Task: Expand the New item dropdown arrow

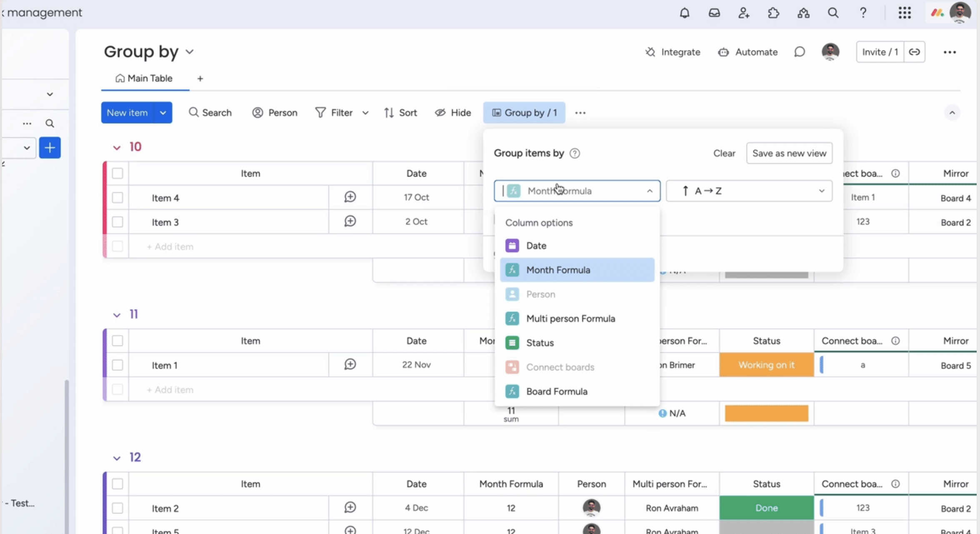Action: point(163,113)
